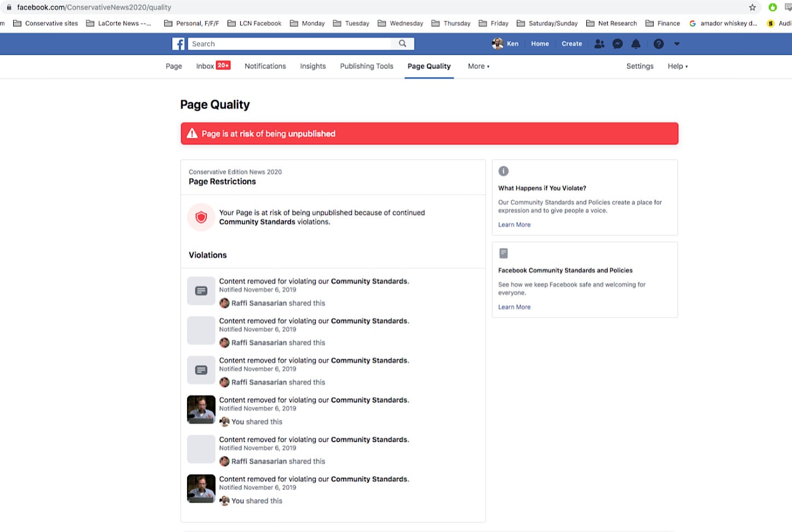Click the info icon in What Happens card
Screen dimensions: 792x532
pos(504,171)
